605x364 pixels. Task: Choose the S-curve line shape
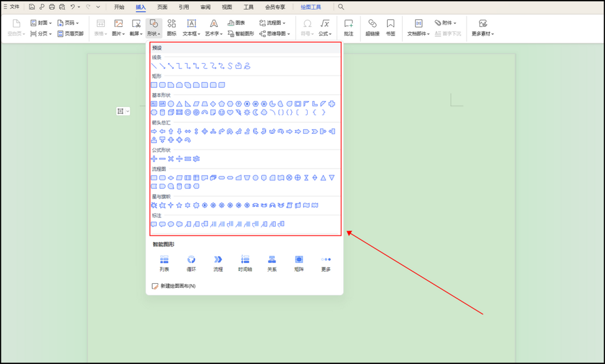pos(230,66)
